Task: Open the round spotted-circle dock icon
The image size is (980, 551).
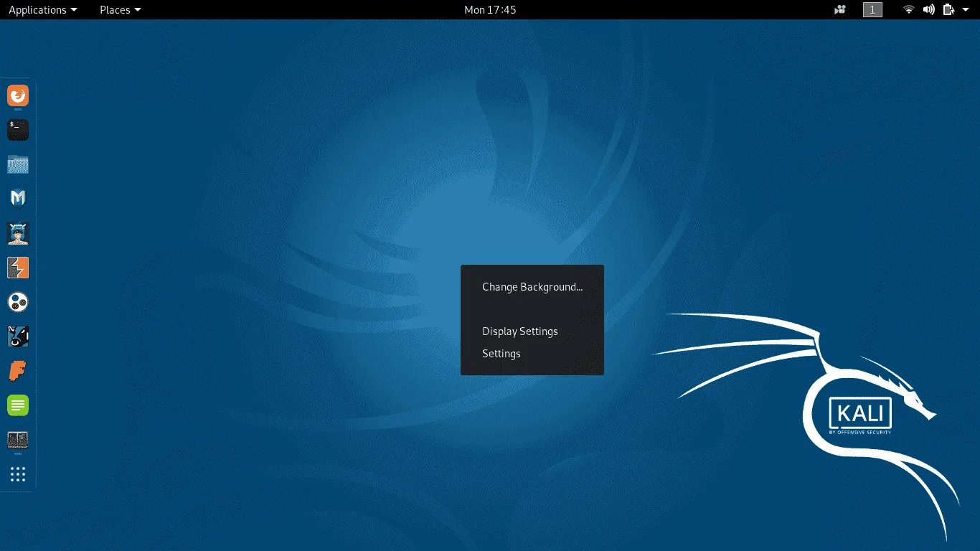Action: click(18, 302)
